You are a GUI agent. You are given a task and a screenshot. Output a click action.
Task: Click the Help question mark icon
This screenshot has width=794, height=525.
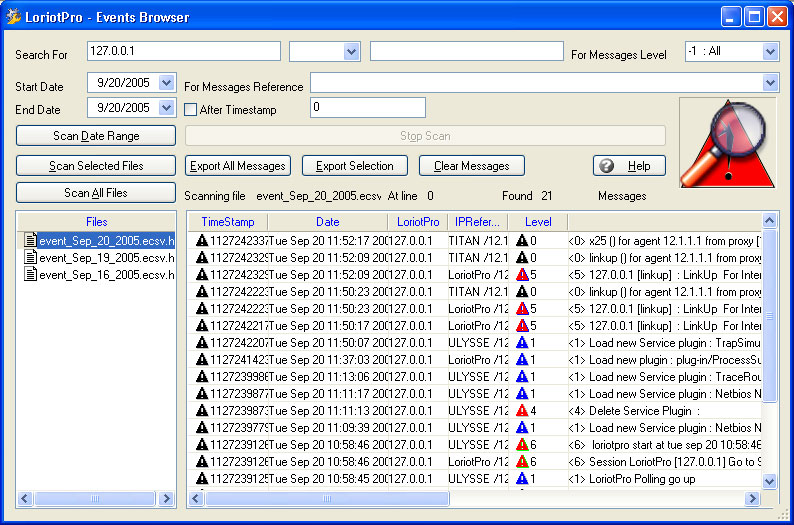point(606,166)
